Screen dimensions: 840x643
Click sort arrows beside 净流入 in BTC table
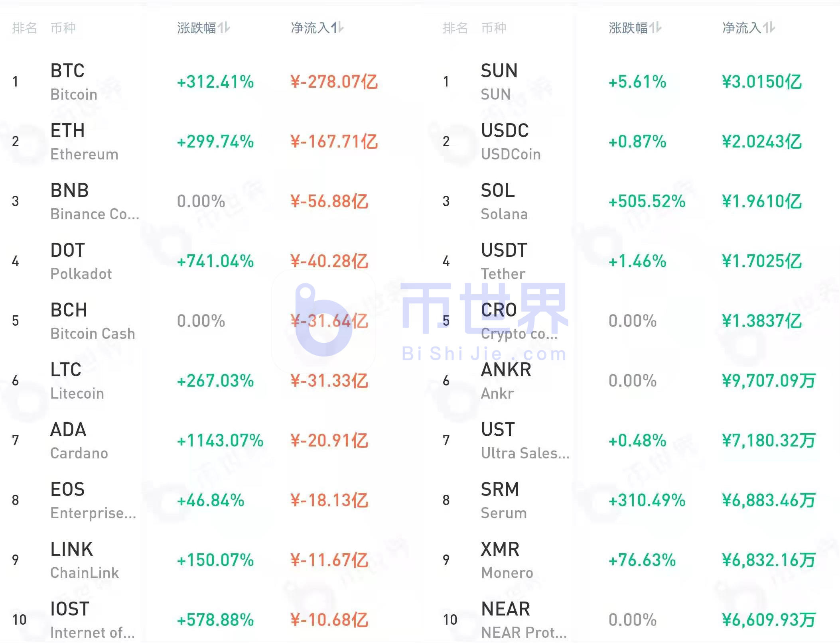click(x=337, y=28)
